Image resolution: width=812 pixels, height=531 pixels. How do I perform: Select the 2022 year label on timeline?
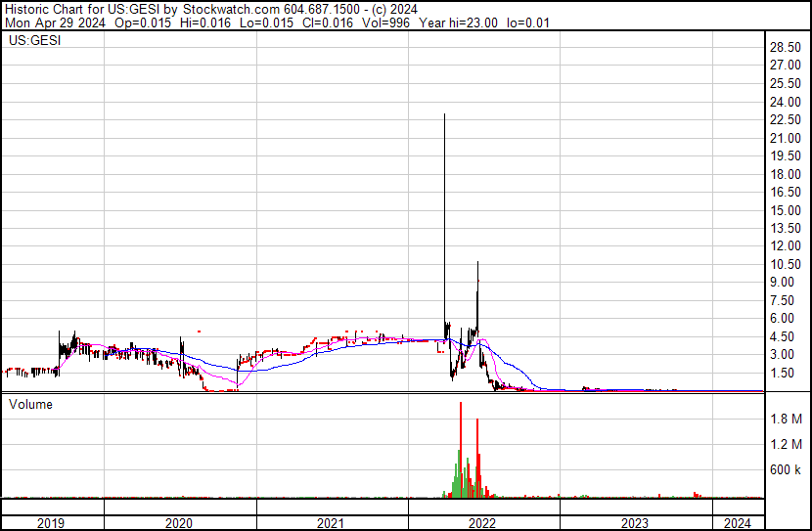[482, 523]
